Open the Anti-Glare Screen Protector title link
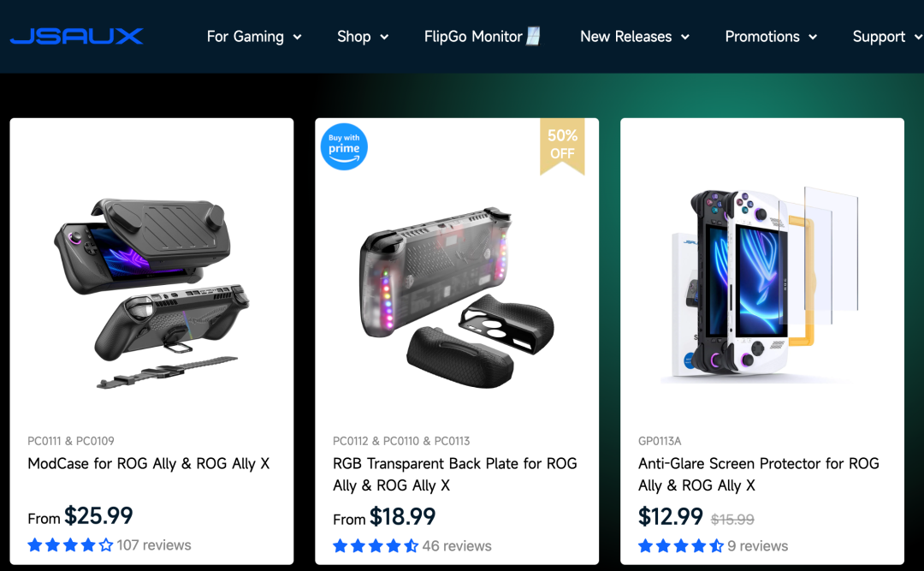Screen dimensions: 924x571 758,474
